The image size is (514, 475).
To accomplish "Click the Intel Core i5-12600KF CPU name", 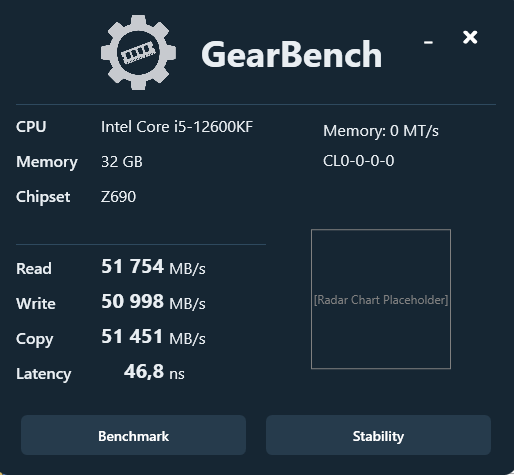I will [177, 127].
